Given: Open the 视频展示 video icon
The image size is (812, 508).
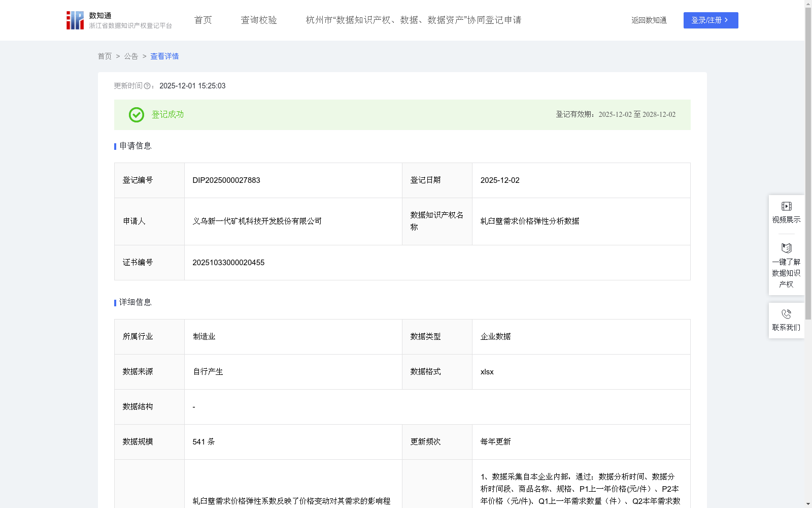Looking at the screenshot, I should (787, 206).
